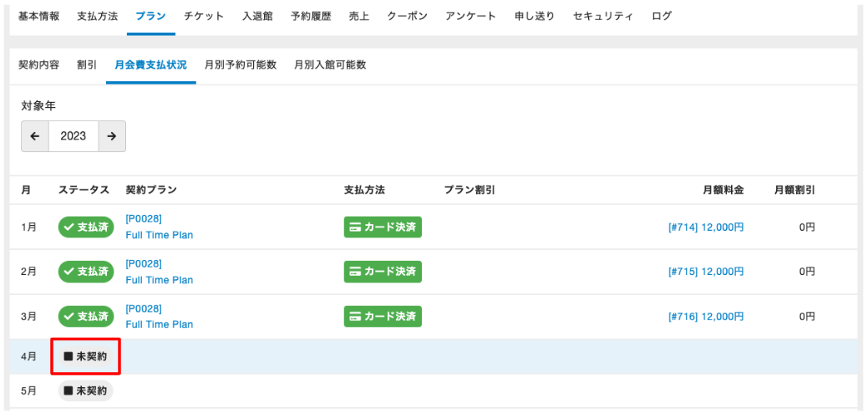Image resolution: width=868 pixels, height=418 pixels.
Task: Click March's カード決済 card payment badge
Action: (383, 317)
